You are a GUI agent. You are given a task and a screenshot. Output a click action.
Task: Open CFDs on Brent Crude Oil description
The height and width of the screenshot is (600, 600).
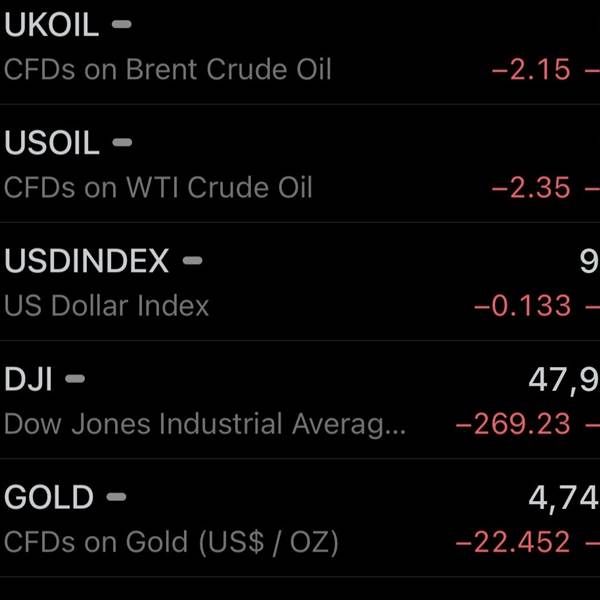pos(168,70)
